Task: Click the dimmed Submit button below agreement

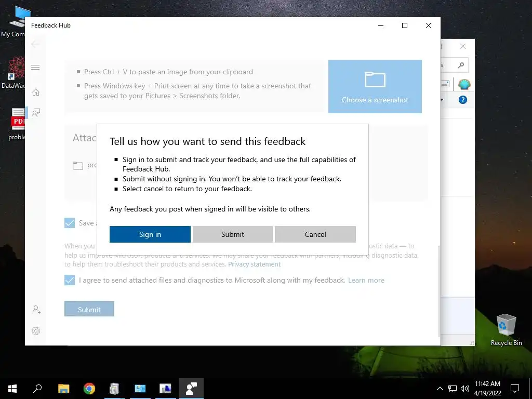Action: coord(89,309)
